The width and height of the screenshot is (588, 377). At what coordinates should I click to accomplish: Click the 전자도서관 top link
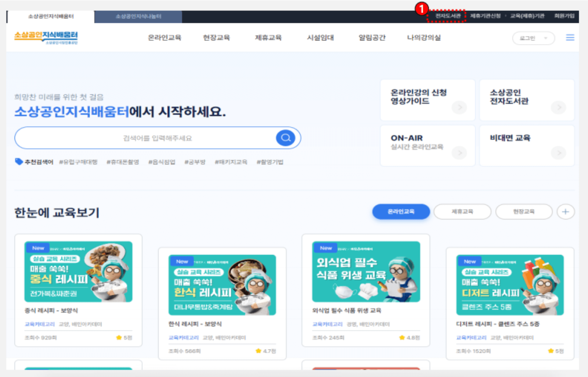point(447,16)
